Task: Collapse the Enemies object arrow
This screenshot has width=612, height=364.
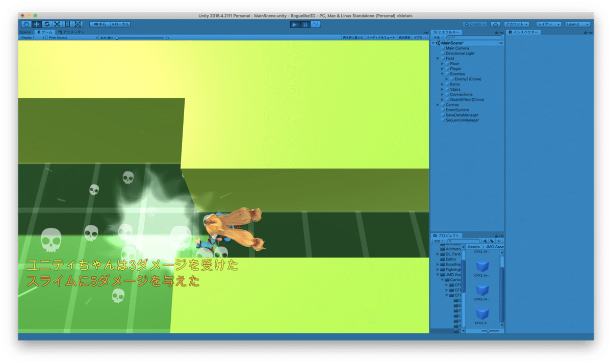Action: tap(442, 74)
